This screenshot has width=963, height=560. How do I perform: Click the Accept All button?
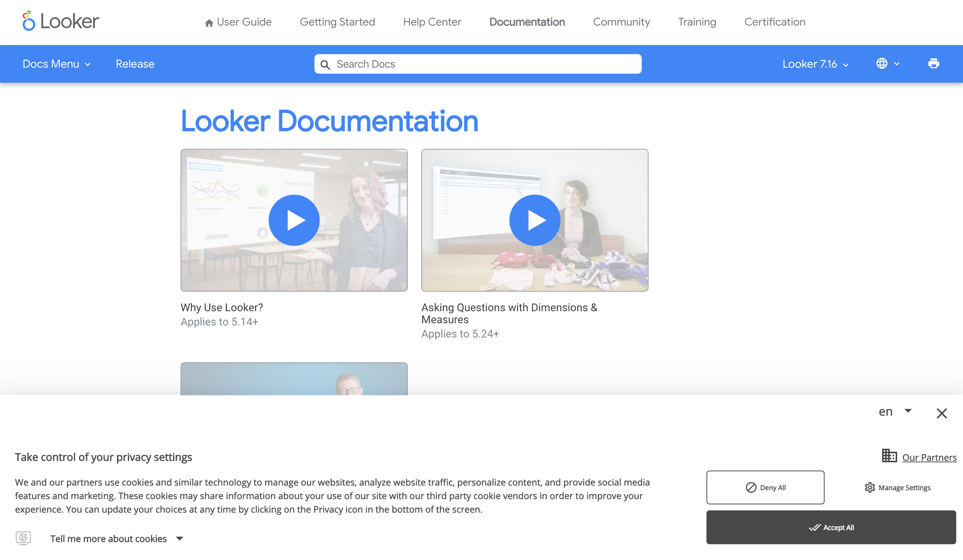[831, 527]
